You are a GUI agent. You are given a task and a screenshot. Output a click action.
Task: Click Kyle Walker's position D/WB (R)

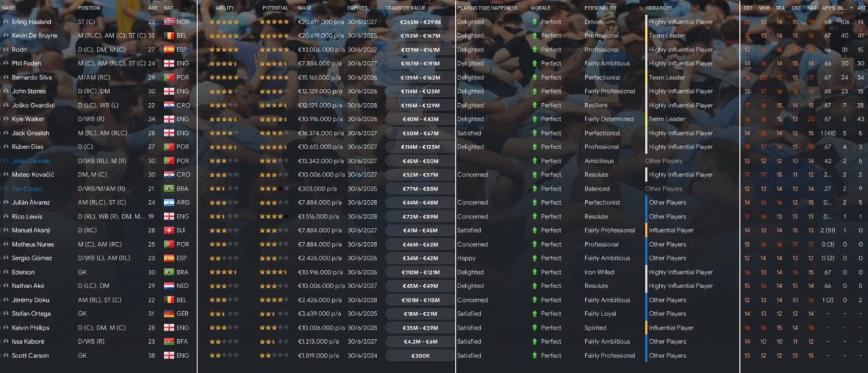coord(92,119)
